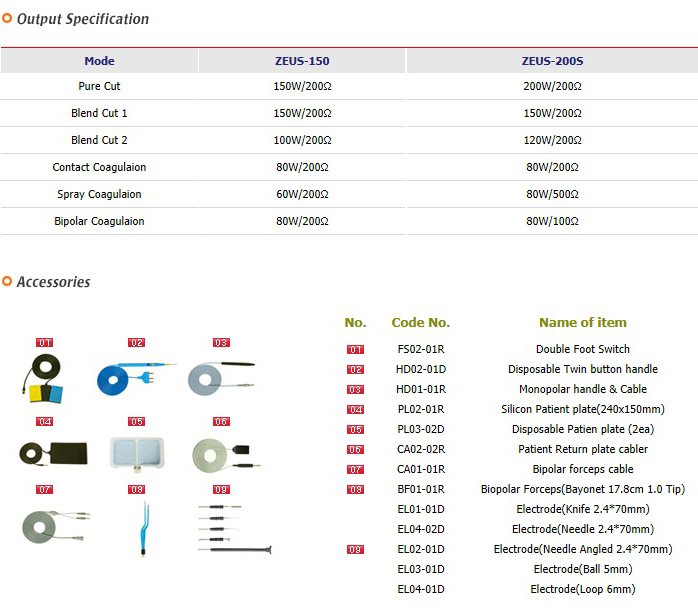This screenshot has width=698, height=615.
Task: Select the Bipolar Coagulaion row label
Action: (99, 221)
